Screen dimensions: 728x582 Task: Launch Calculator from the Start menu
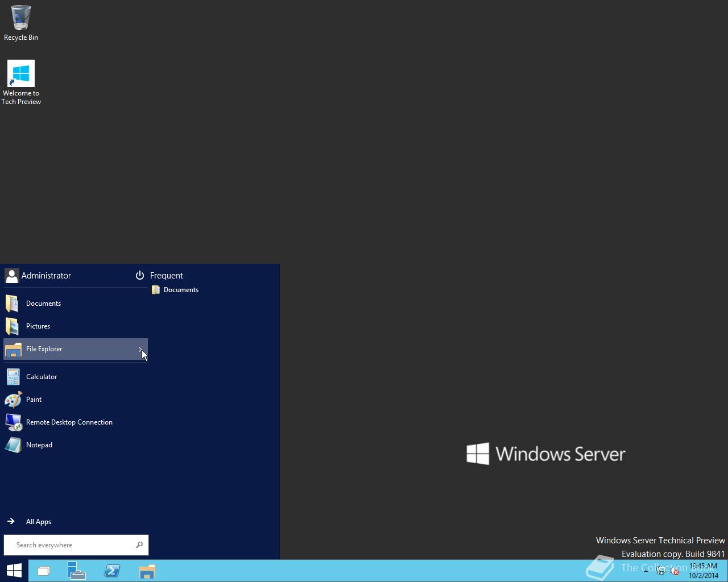tap(76, 377)
